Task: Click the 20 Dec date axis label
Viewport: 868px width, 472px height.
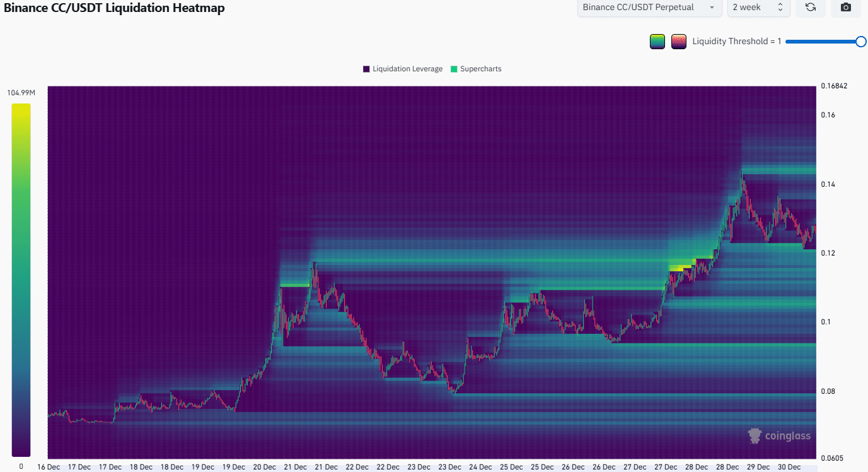Action: 265,467
